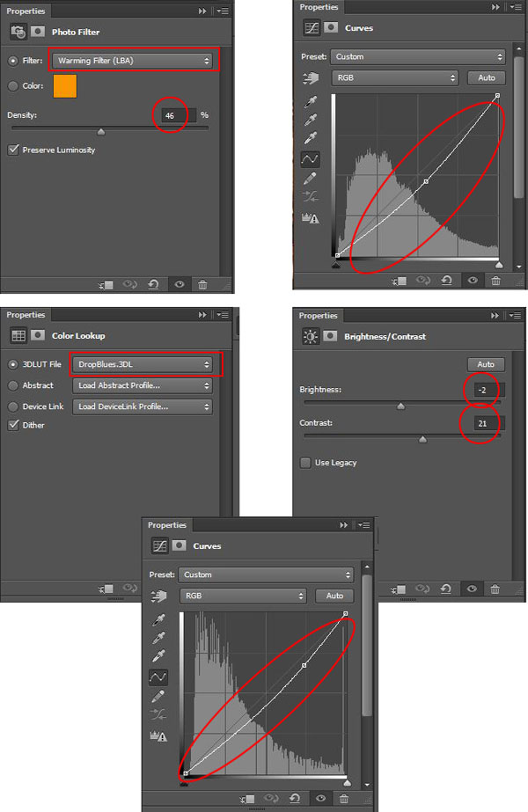Image resolution: width=528 pixels, height=812 pixels.
Task: Toggle Photo Filter layer visibility eye icon
Action: [x=180, y=284]
